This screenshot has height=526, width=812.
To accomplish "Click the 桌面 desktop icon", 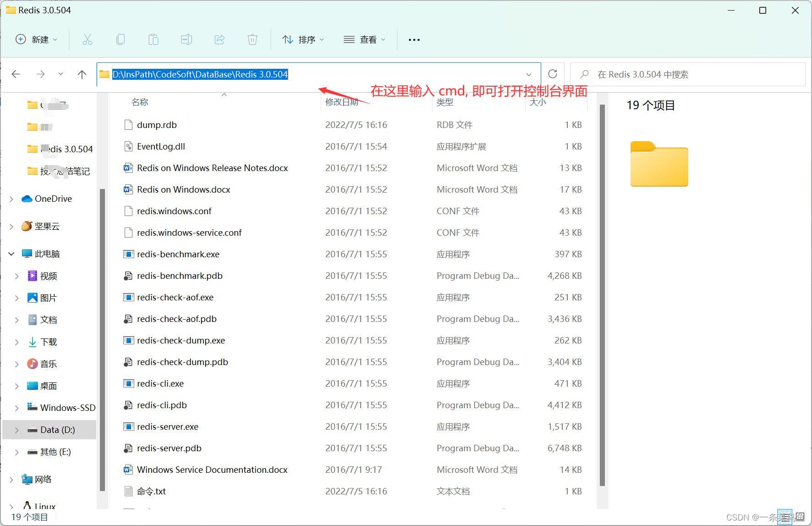I will click(33, 386).
